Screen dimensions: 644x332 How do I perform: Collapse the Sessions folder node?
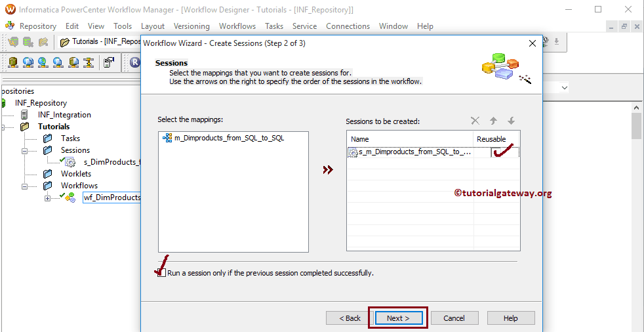point(24,150)
